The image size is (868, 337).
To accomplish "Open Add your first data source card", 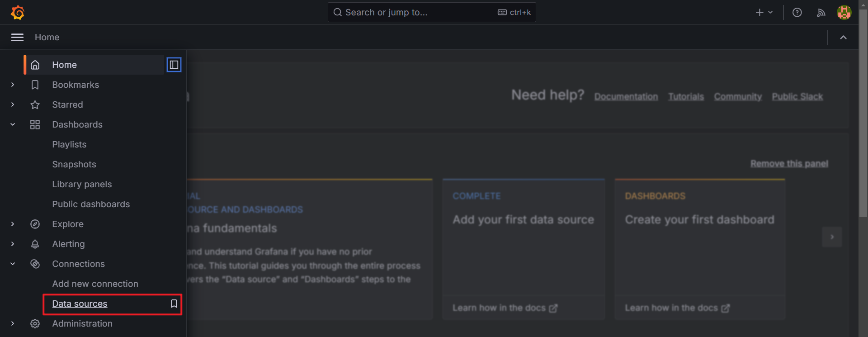I will (524, 249).
